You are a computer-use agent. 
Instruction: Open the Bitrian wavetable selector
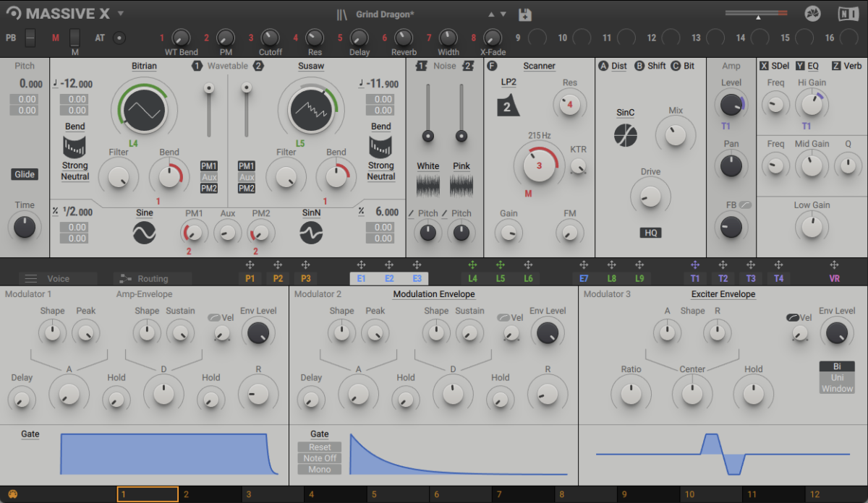(144, 66)
